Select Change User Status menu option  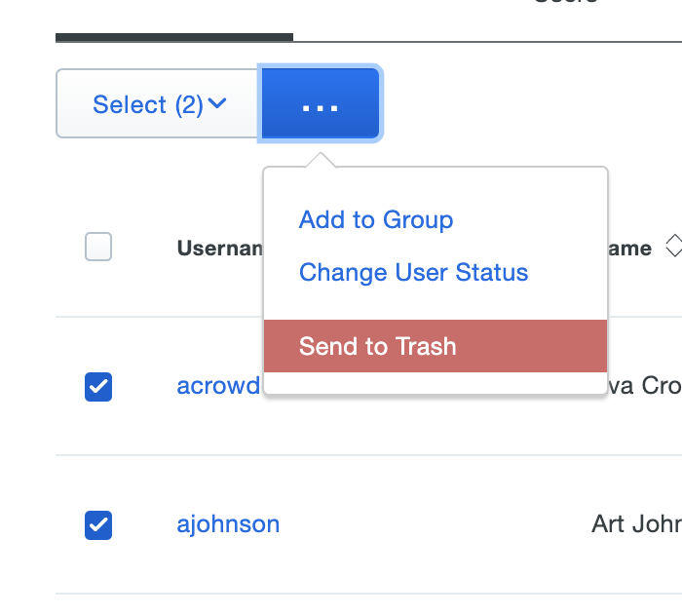[x=413, y=272]
